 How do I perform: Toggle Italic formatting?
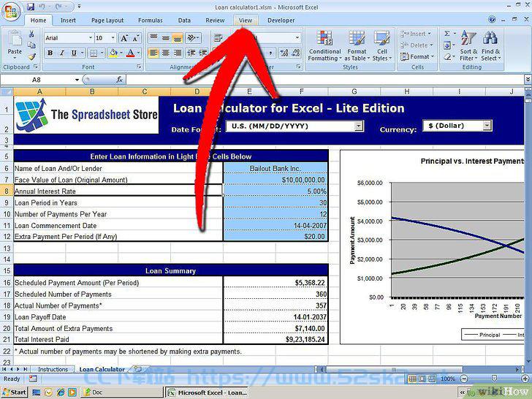pyautogui.click(x=61, y=53)
